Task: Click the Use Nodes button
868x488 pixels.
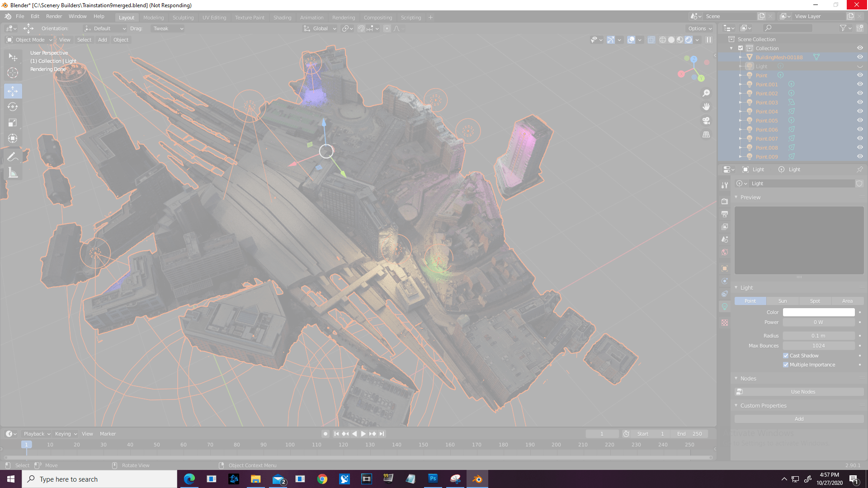Action: 803,392
